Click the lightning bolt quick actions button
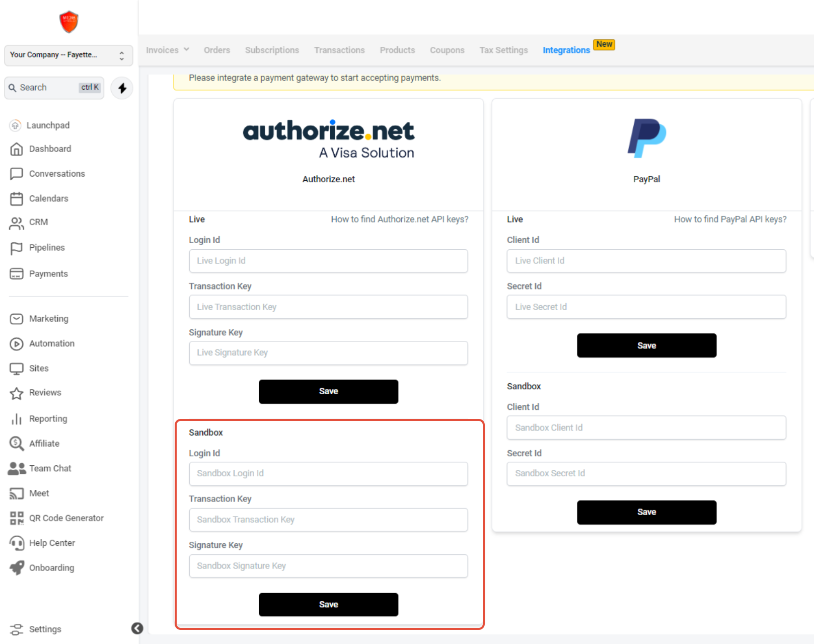This screenshot has height=644, width=814. tap(122, 89)
